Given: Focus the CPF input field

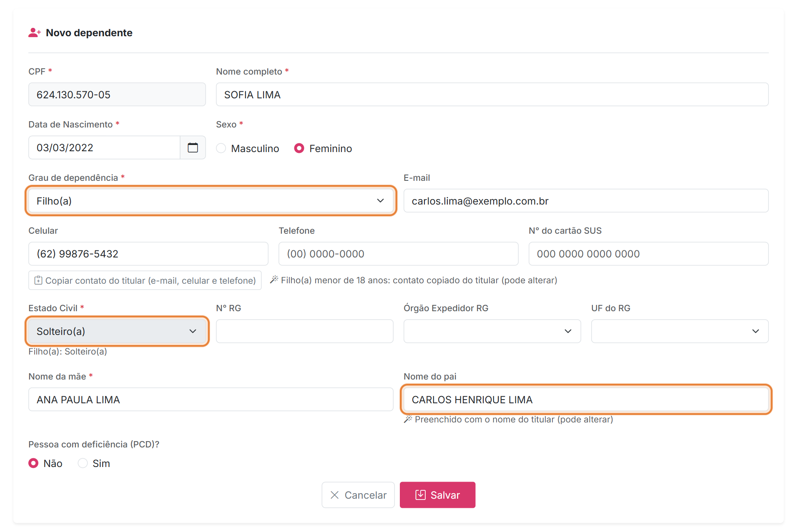Looking at the screenshot, I should click(x=117, y=95).
